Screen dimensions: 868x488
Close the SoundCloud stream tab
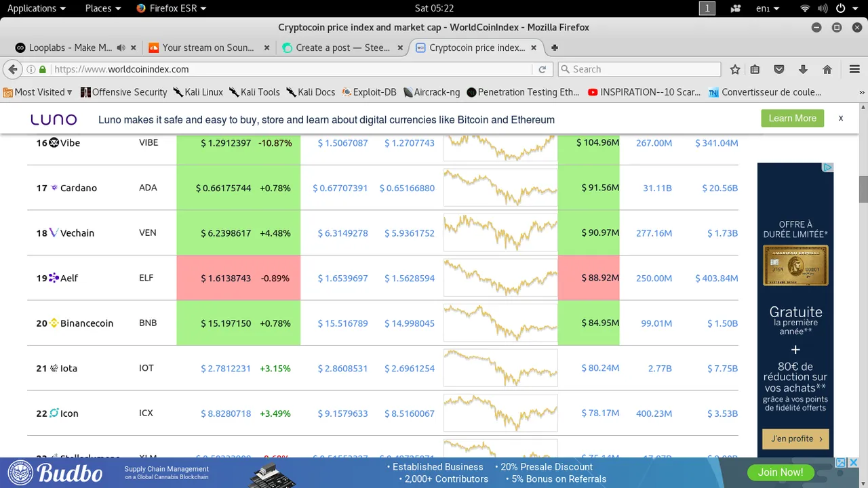[x=267, y=47]
